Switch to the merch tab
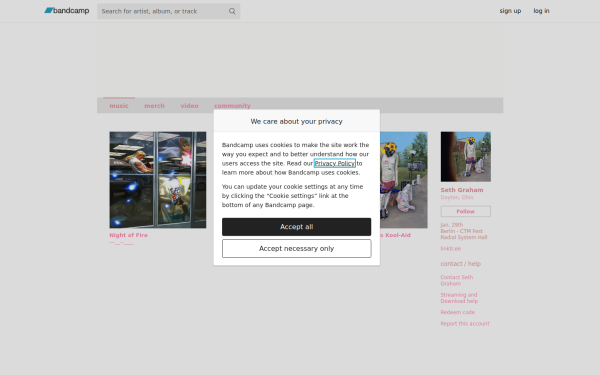The image size is (600, 375). click(x=154, y=106)
